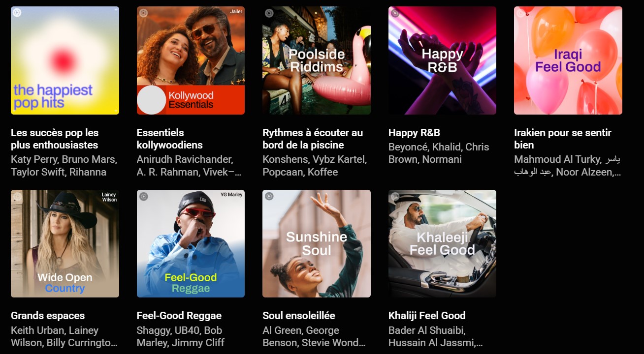Click play badge on Feel-Good Reggae cover
The image size is (644, 354).
point(143,196)
